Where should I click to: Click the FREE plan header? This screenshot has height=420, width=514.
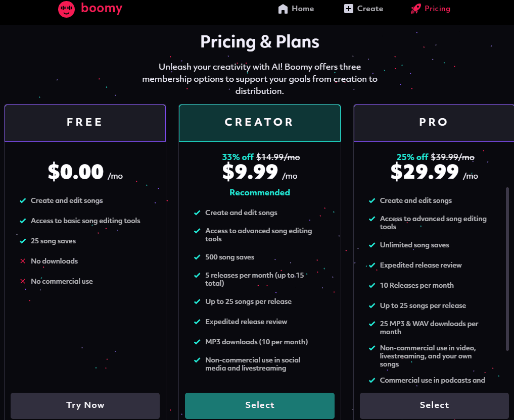85,123
